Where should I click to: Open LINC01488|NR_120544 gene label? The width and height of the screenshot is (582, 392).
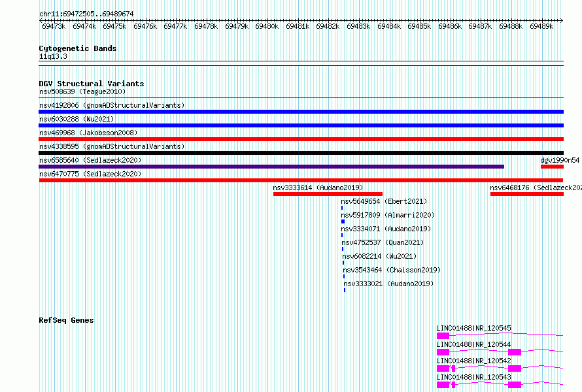(x=473, y=344)
